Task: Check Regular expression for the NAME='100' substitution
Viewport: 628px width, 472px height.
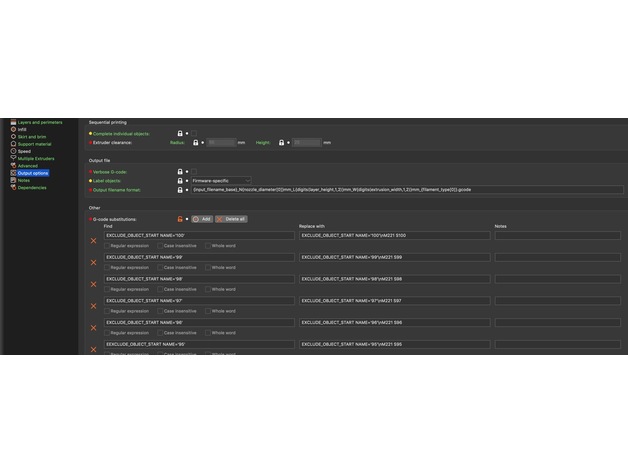Action: [107, 245]
